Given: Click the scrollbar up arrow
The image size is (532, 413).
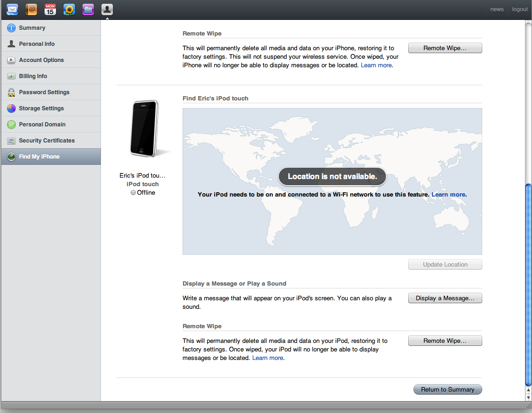Looking at the screenshot, I should (528, 390).
